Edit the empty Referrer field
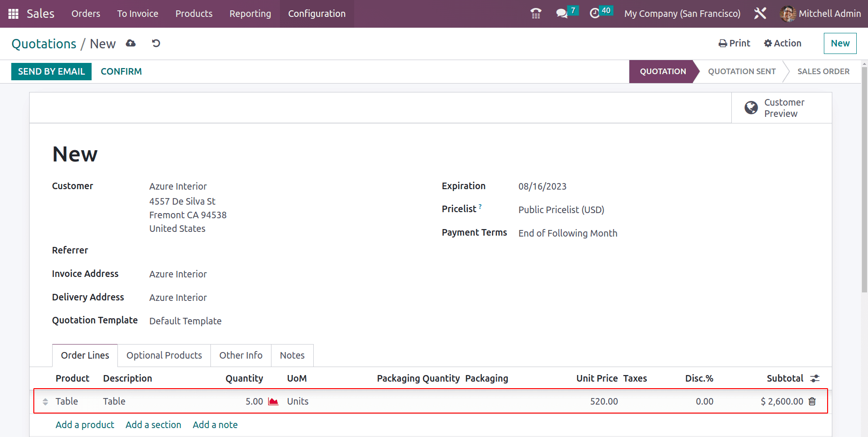The height and width of the screenshot is (437, 868). [x=281, y=250]
